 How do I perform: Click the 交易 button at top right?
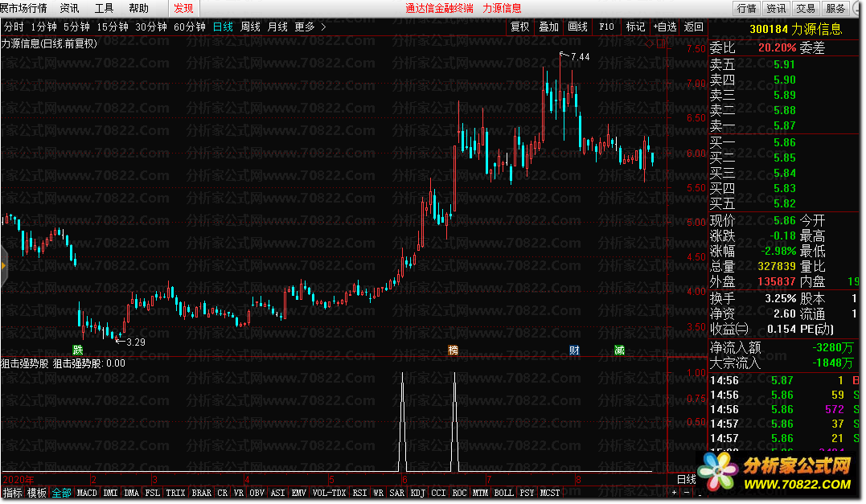pos(806,8)
